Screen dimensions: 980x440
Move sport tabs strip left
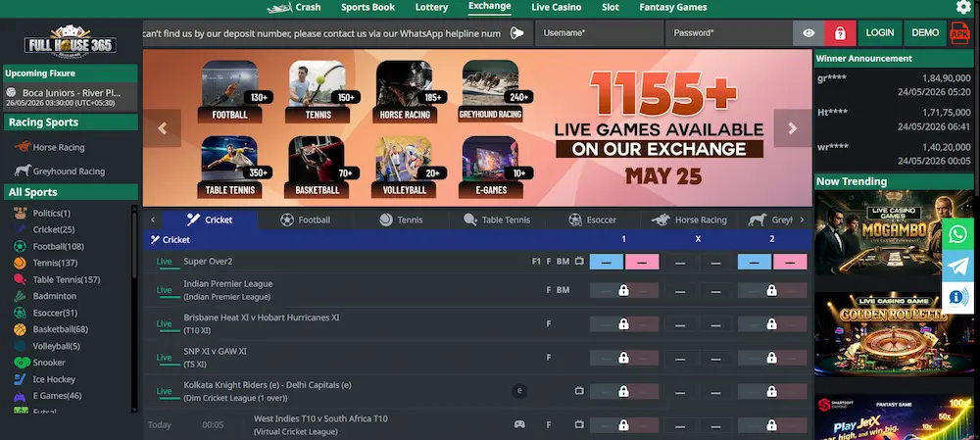click(153, 220)
